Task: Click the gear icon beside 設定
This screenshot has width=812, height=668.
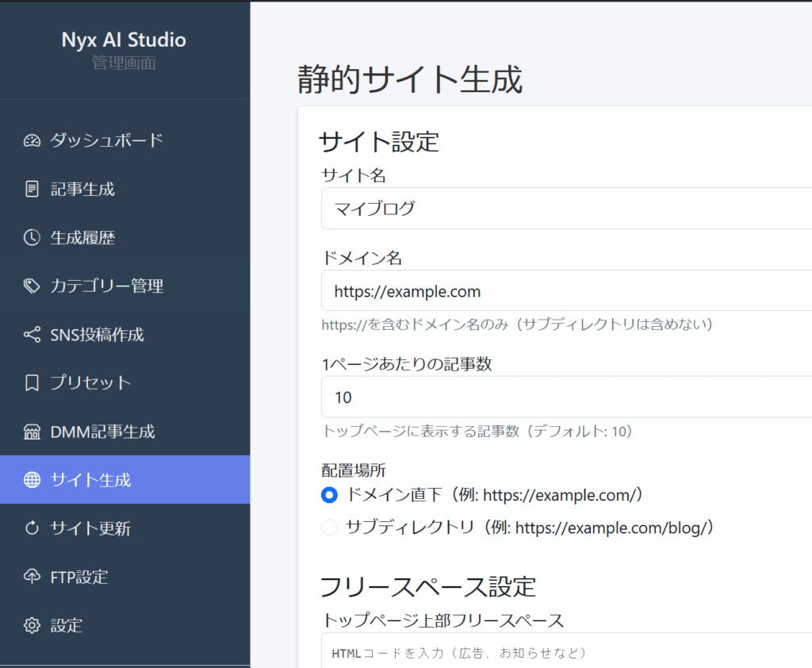Action: pyautogui.click(x=32, y=625)
